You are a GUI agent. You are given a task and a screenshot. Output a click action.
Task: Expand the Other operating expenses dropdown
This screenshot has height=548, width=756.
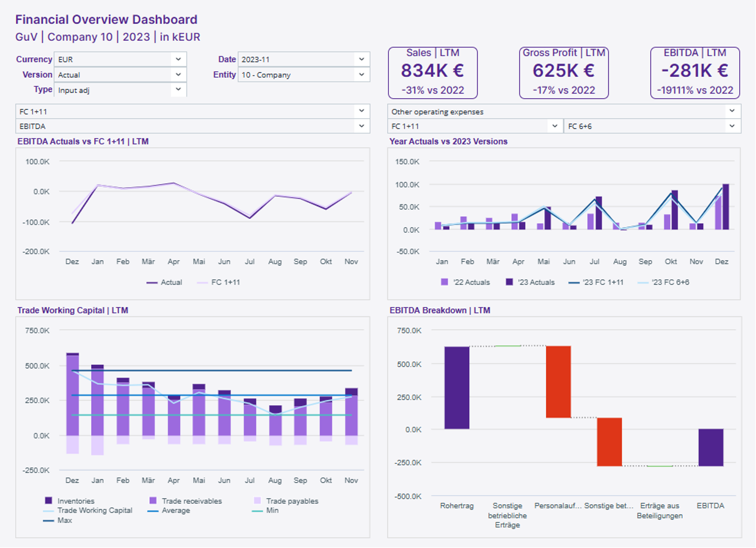731,112
